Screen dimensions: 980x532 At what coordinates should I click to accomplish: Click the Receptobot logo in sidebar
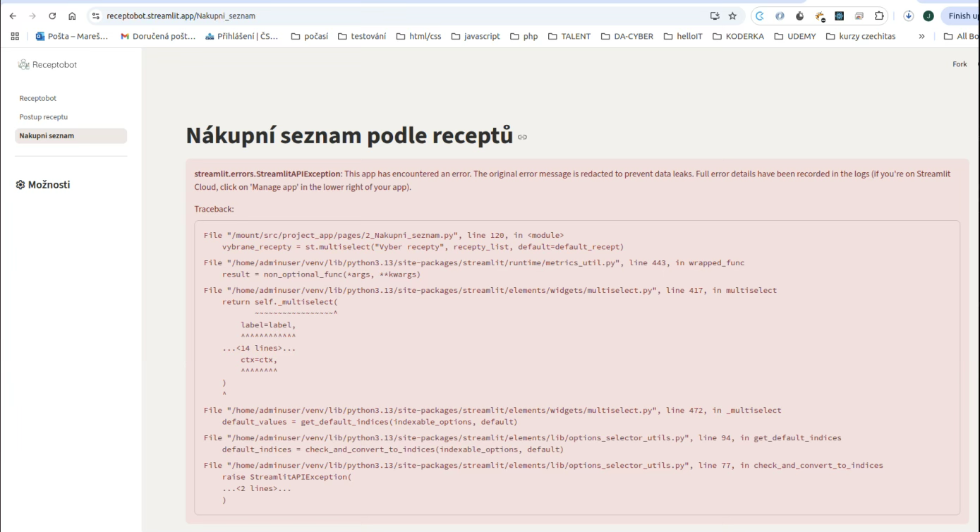tap(47, 65)
